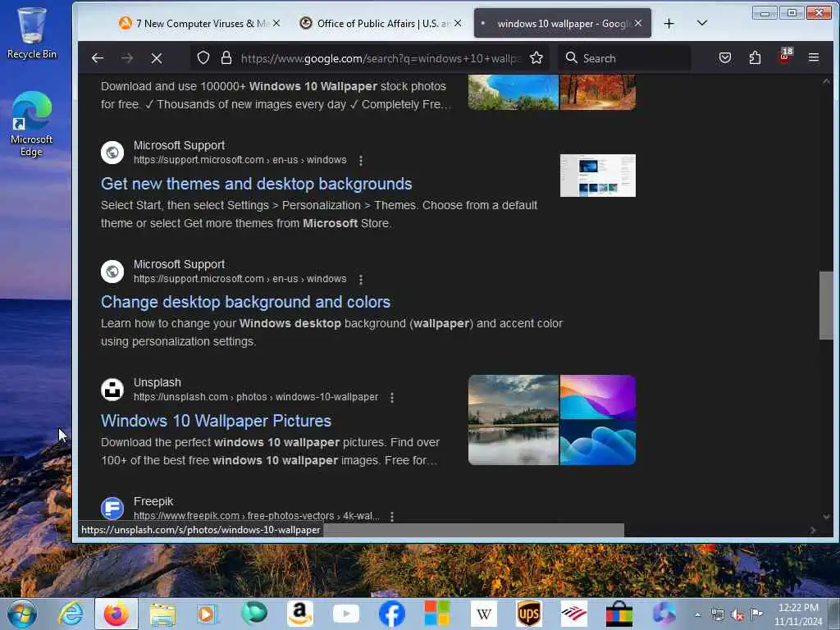Viewport: 840px width, 630px height.
Task: Open options for Change desktop background result
Action: point(361,279)
